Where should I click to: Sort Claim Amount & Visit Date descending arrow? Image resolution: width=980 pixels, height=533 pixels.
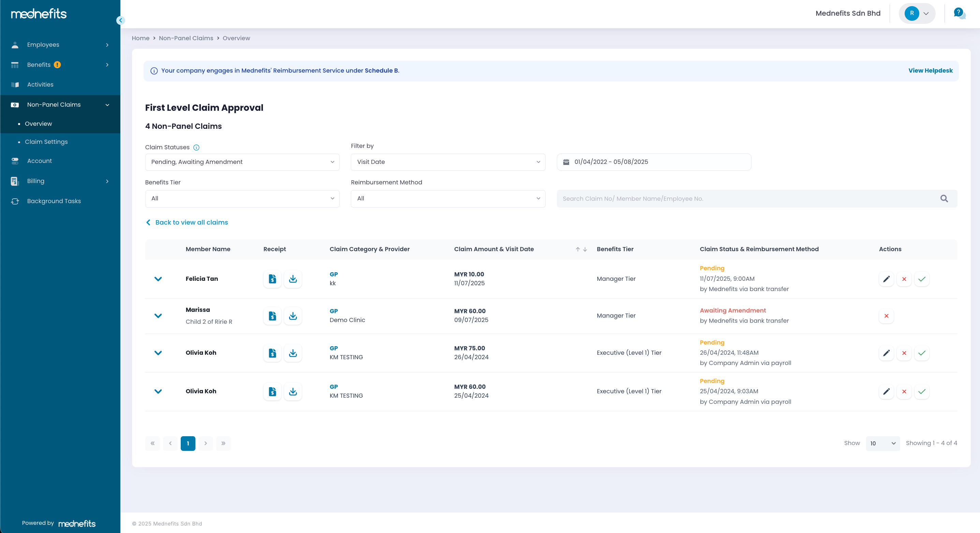tap(585, 249)
